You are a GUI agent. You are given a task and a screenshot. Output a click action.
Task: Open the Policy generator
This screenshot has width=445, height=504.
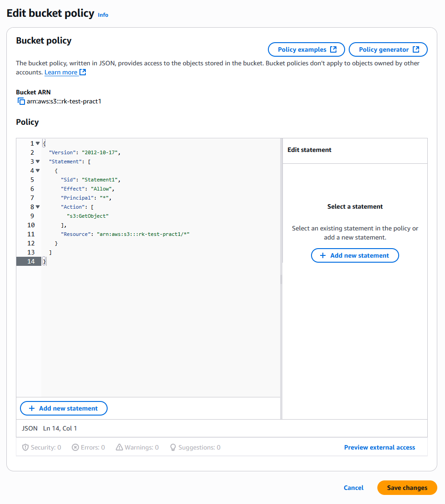coord(388,49)
